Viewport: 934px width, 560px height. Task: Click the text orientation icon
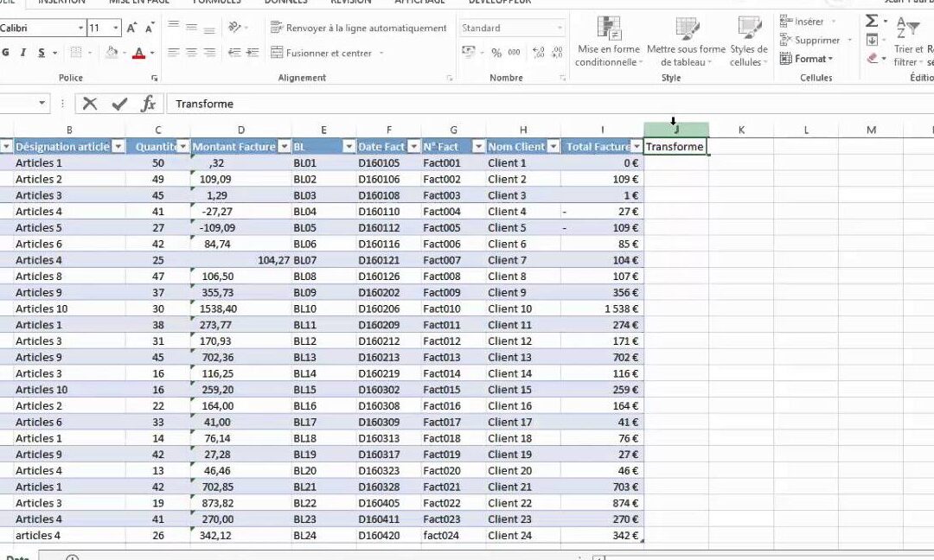(x=234, y=27)
